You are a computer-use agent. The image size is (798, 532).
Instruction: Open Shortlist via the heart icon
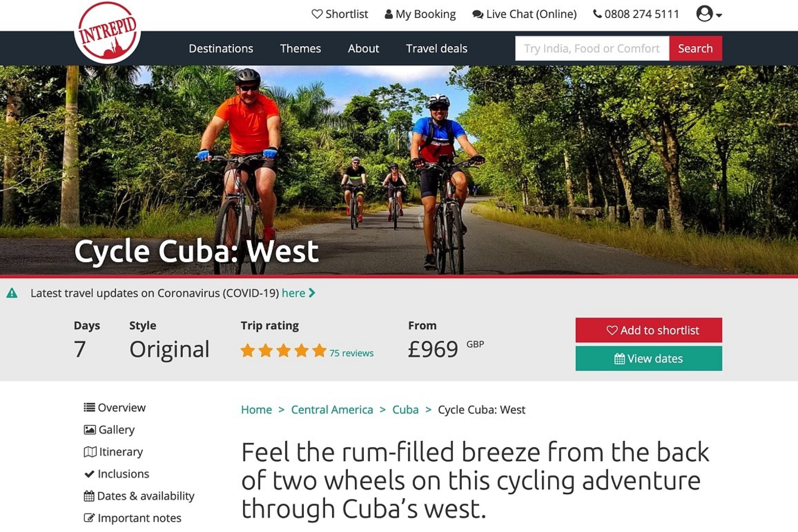click(x=317, y=14)
